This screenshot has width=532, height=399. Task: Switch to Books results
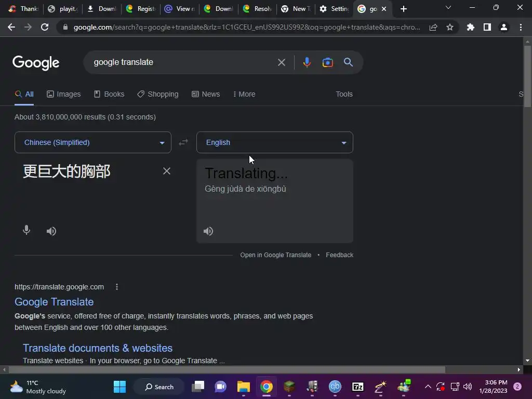[x=109, y=94]
